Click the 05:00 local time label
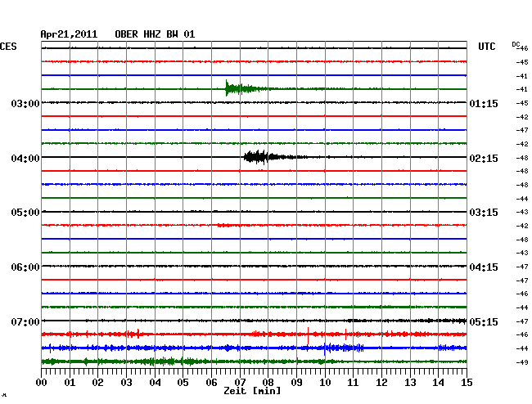Image resolution: width=532 pixels, height=404 pixels. click(25, 213)
